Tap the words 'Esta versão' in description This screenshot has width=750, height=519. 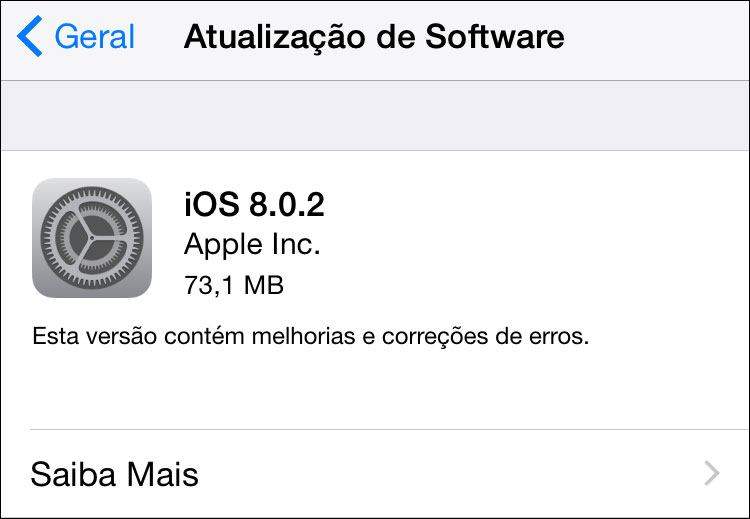pyautogui.click(x=95, y=336)
